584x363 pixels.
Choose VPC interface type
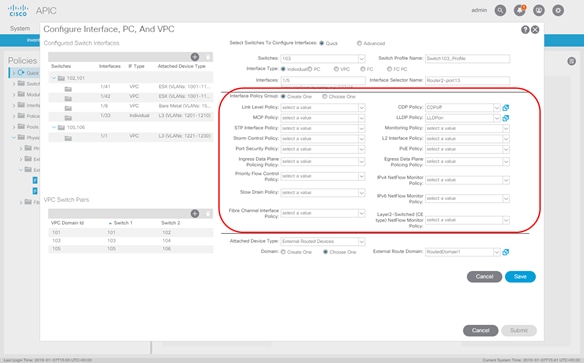(x=336, y=69)
